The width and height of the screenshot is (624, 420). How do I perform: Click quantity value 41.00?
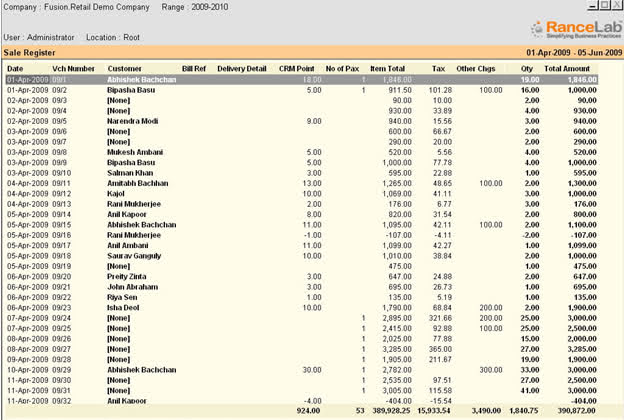pos(530,390)
